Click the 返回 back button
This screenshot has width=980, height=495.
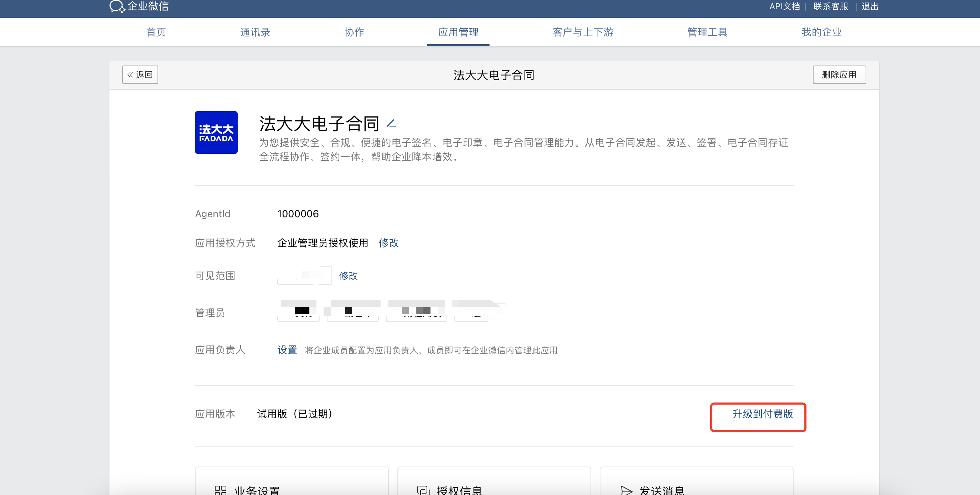pos(140,75)
